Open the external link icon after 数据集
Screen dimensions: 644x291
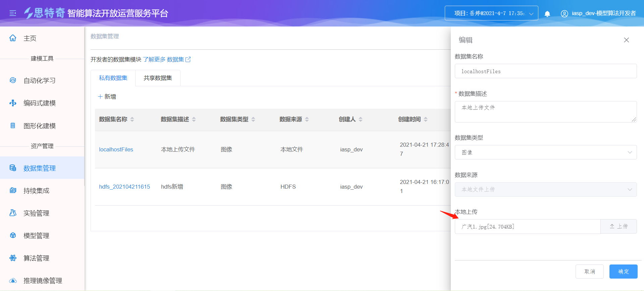pyautogui.click(x=188, y=59)
